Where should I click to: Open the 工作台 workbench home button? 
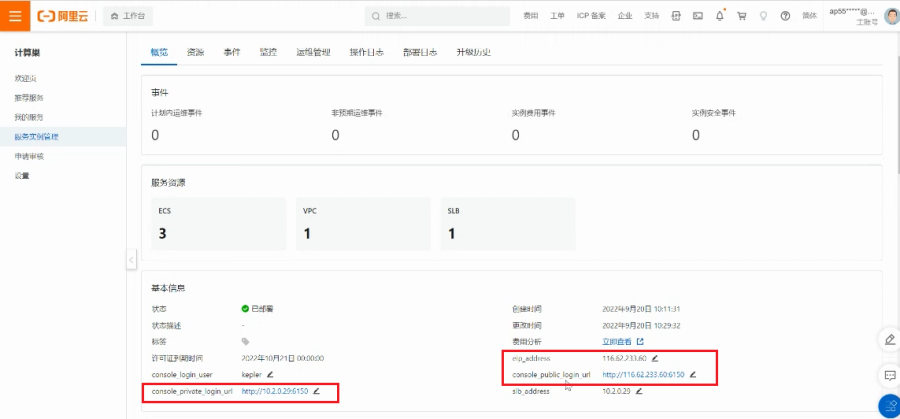point(128,16)
